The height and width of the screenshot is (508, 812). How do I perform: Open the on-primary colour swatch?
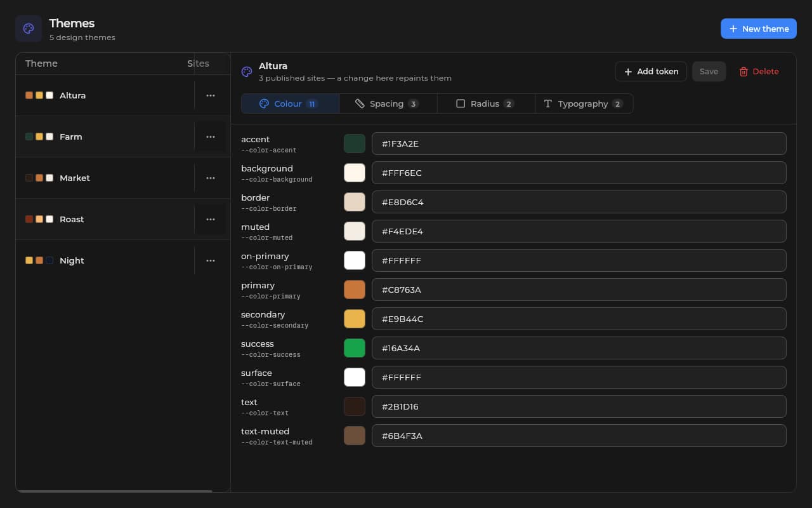(x=355, y=260)
